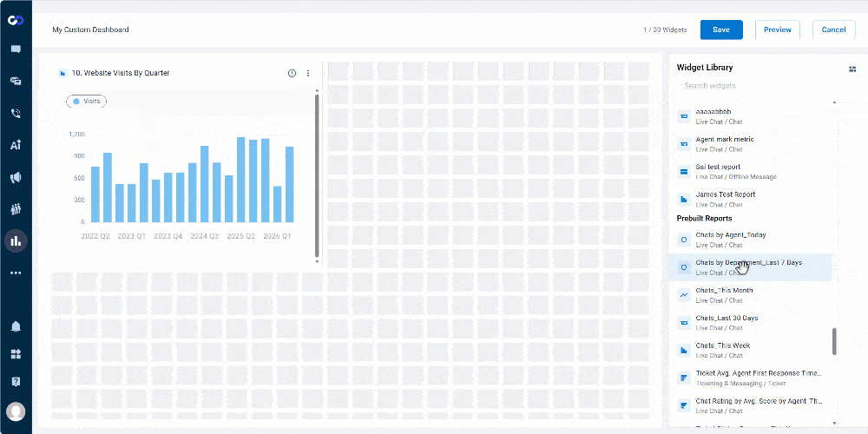Toggle the Widget Library grid view icon

(852, 69)
